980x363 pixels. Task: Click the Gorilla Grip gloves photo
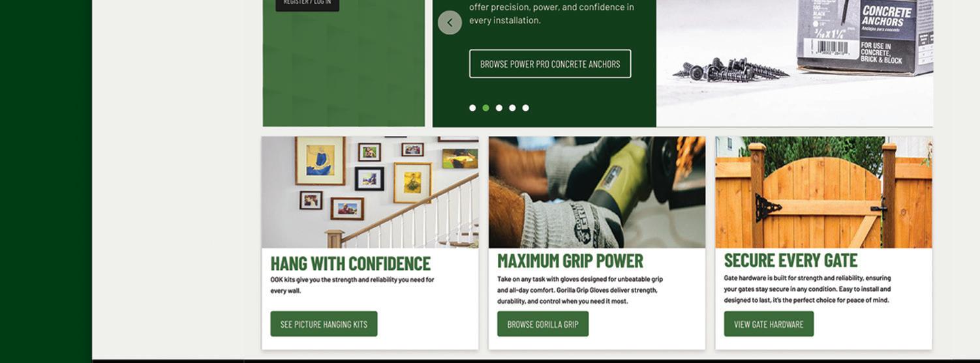pos(597,192)
